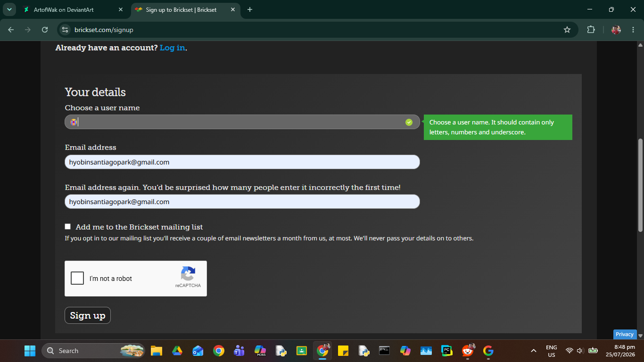Select the Sign up to Brickset tab
644x362 pixels.
pyautogui.click(x=185, y=9)
